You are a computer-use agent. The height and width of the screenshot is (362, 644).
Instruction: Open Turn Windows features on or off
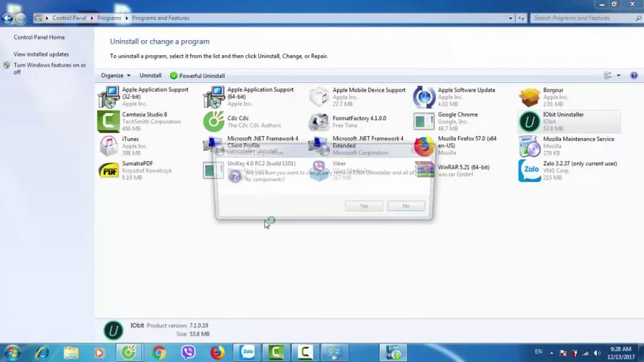pyautogui.click(x=49, y=68)
